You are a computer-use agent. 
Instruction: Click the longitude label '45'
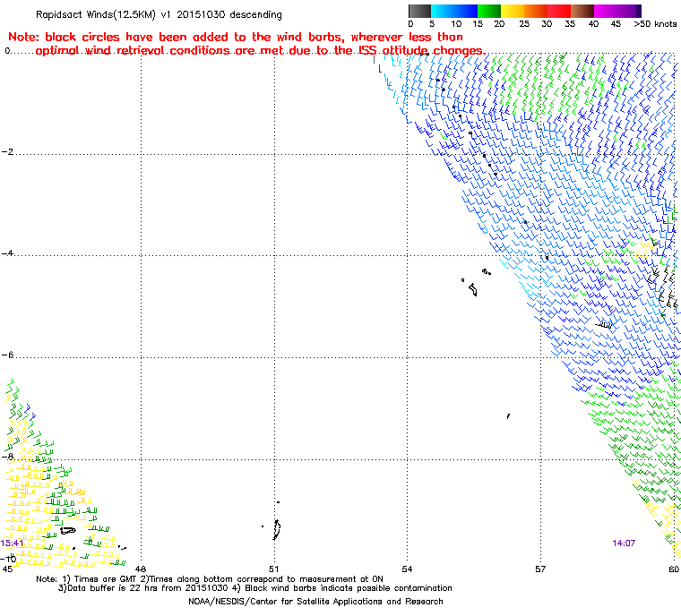pos(7,569)
